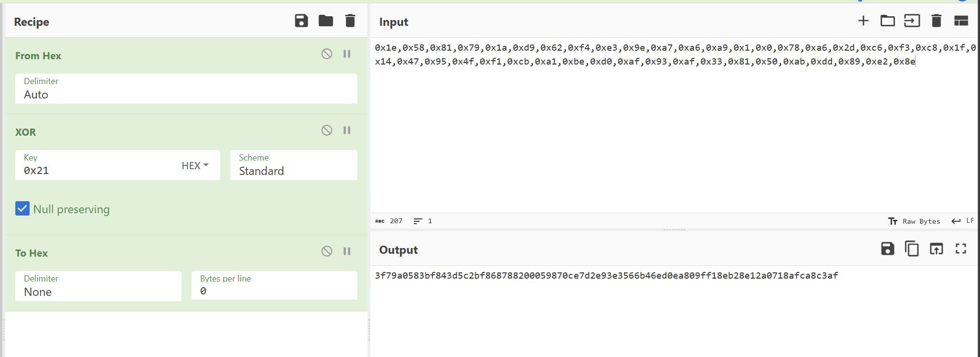Set breakpoint on From Hex operation
This screenshot has height=357, width=980.
(x=347, y=54)
